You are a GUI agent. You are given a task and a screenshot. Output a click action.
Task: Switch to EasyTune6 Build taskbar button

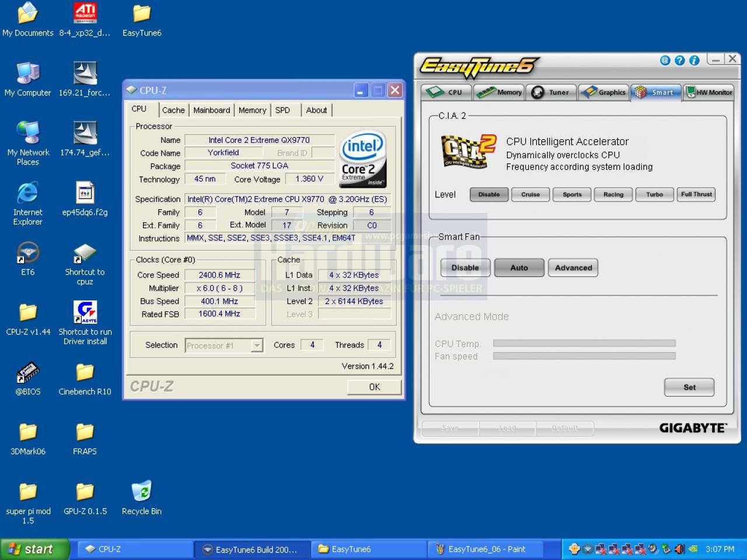pyautogui.click(x=252, y=549)
